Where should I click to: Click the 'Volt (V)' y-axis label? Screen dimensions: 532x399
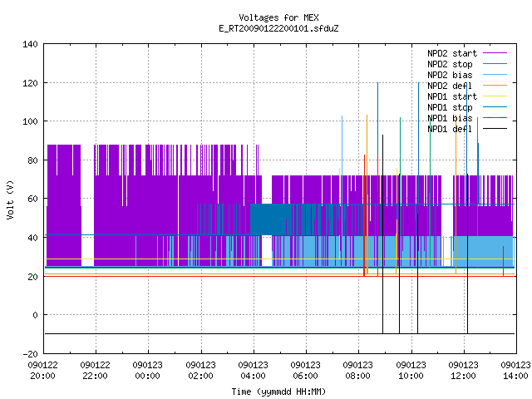[x=10, y=199]
